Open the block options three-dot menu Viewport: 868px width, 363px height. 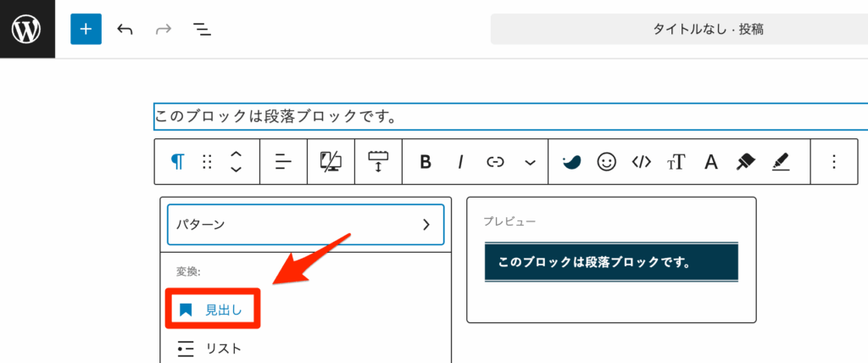pos(834,162)
